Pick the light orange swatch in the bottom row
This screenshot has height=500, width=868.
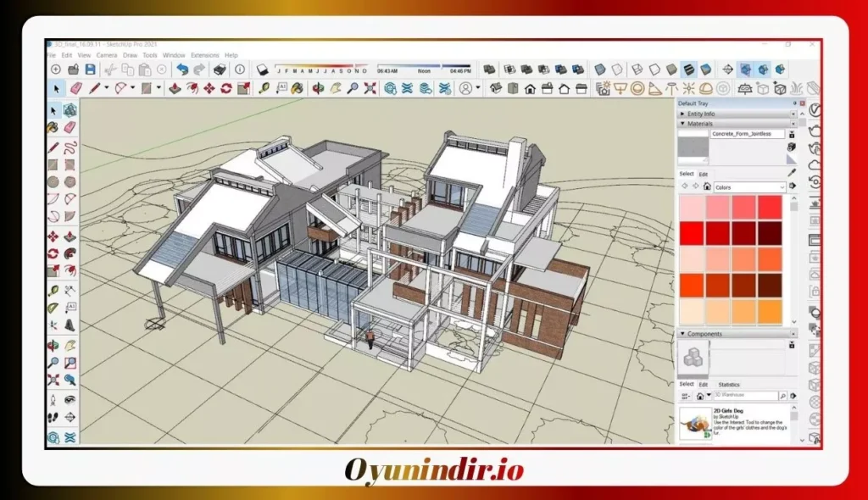(717, 311)
